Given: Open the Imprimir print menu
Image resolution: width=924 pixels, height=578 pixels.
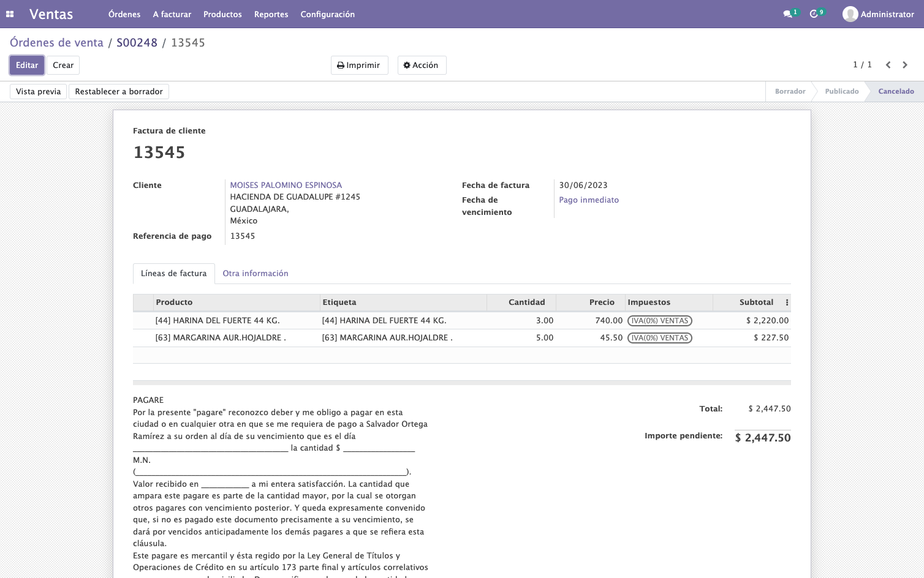Looking at the screenshot, I should pos(359,66).
